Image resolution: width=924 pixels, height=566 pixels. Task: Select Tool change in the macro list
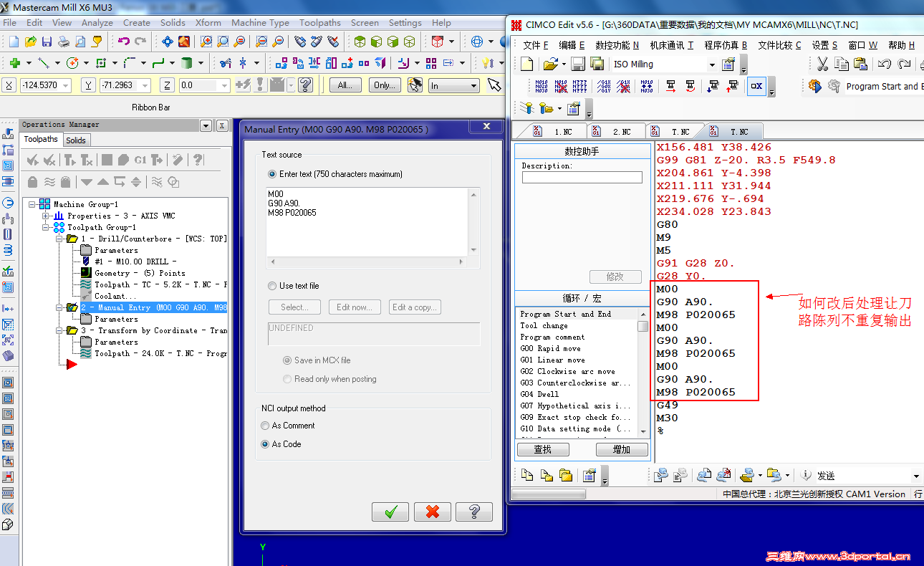click(x=544, y=325)
